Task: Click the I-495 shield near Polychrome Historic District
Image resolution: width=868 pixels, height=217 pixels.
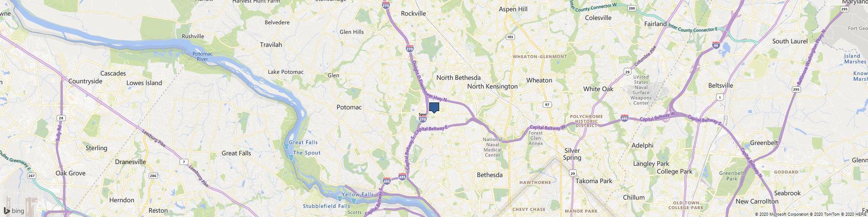Action: (x=625, y=118)
